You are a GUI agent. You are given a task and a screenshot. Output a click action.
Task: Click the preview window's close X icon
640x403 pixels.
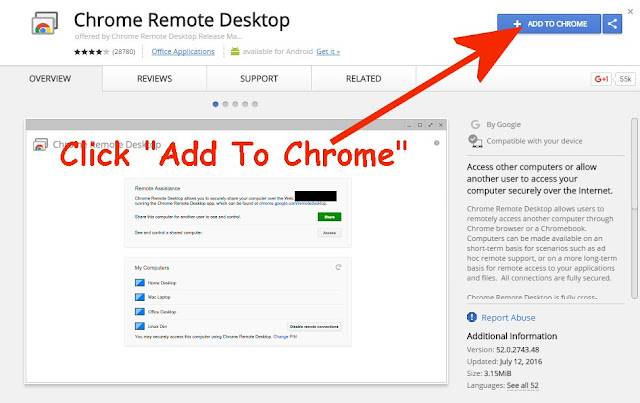tap(441, 125)
